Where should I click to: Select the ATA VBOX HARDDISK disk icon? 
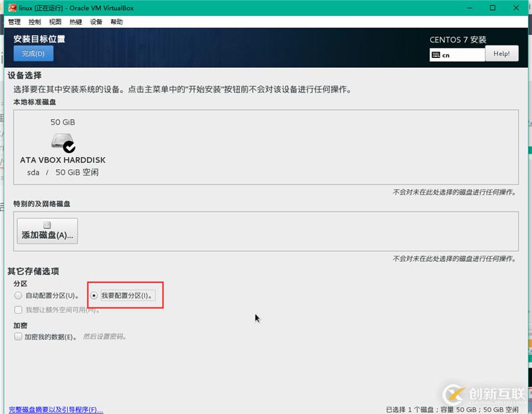(x=63, y=142)
